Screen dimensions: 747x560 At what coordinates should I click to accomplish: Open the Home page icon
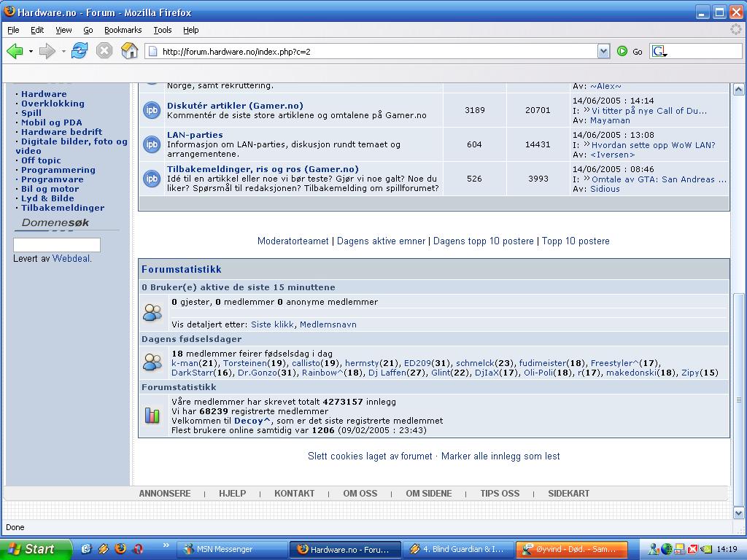click(129, 50)
